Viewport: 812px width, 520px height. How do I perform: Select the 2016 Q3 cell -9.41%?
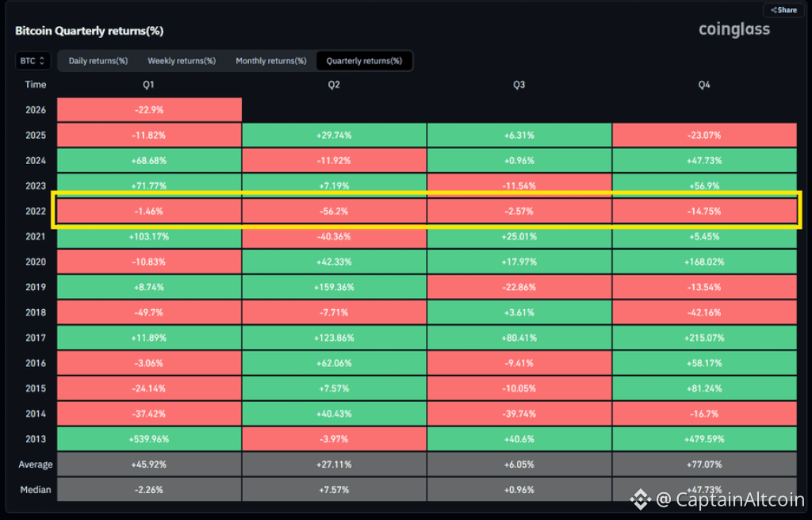tap(519, 363)
